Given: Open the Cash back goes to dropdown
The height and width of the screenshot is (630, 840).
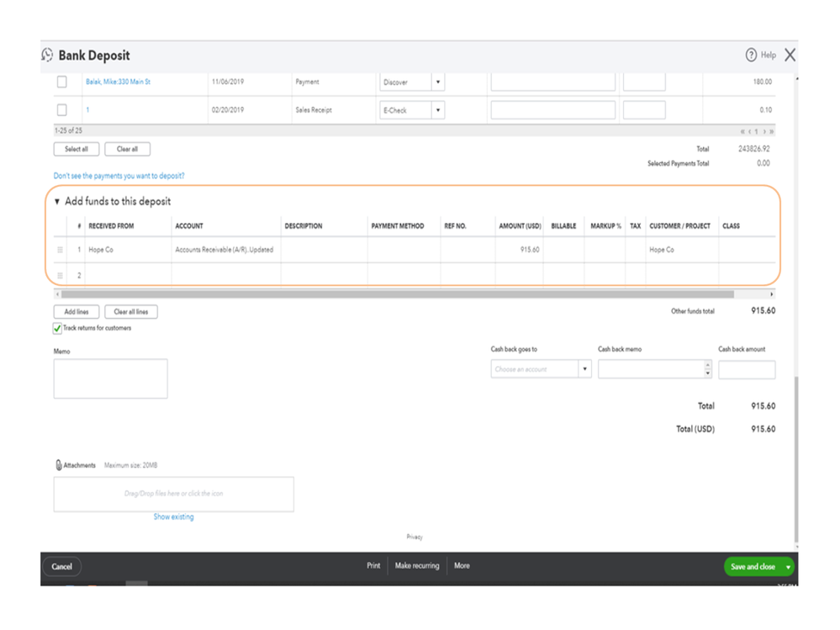Looking at the screenshot, I should pos(584,369).
